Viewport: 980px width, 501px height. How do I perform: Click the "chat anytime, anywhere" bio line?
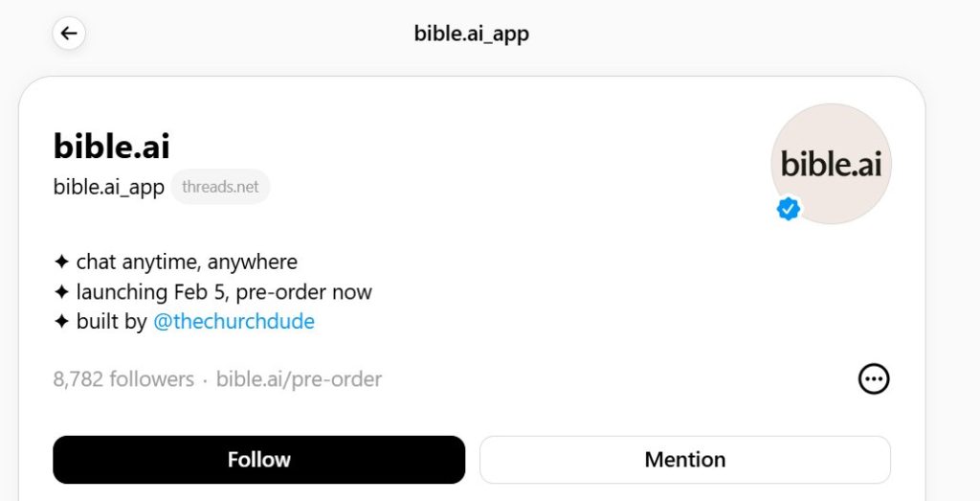tap(187, 262)
